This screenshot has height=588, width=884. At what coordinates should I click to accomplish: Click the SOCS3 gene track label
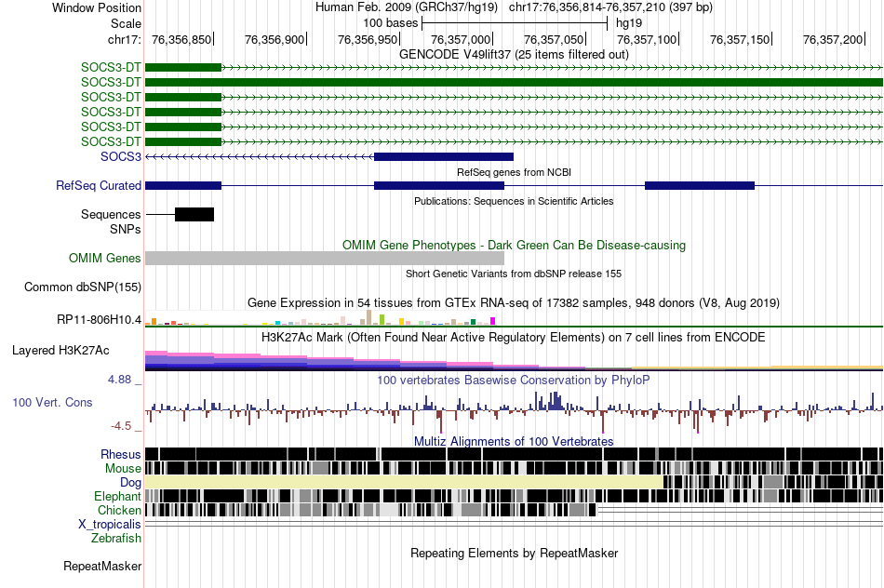pos(121,156)
